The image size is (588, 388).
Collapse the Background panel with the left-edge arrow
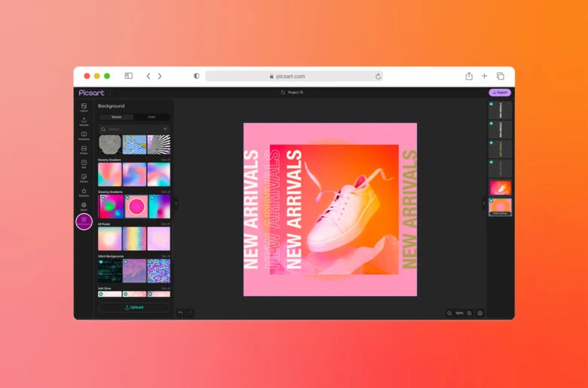(176, 203)
